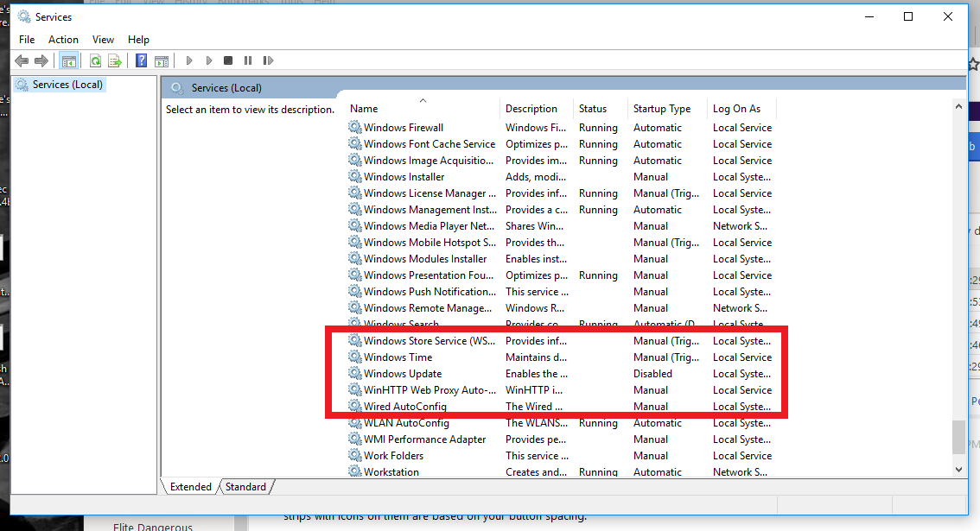Click the WLAN AutoConfig service name
This screenshot has width=980, height=531.
[x=406, y=423]
